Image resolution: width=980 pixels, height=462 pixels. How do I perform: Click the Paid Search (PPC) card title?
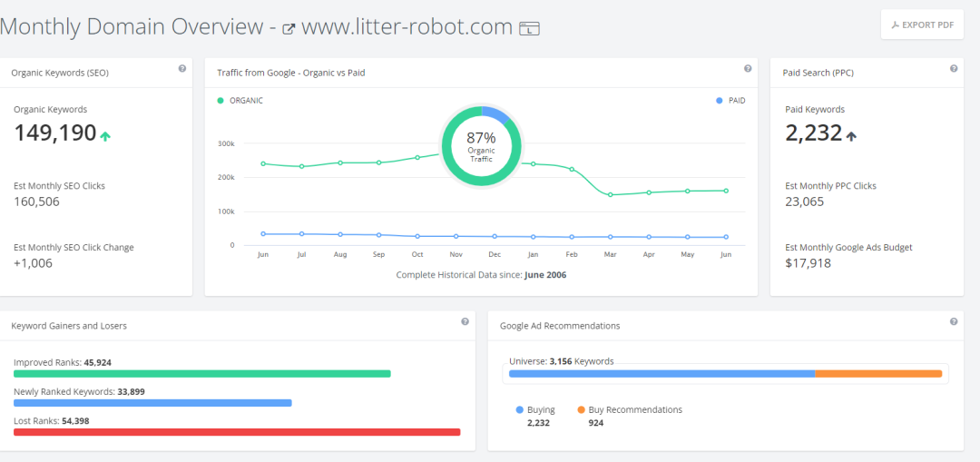[x=818, y=73]
